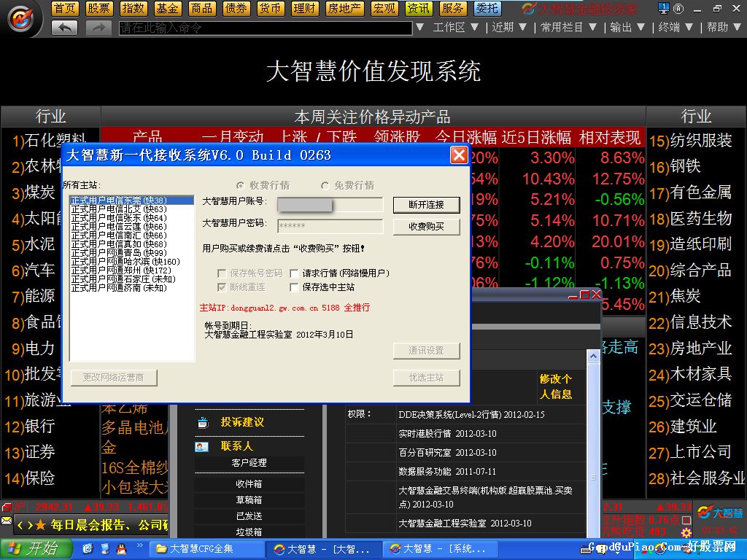The height and width of the screenshot is (560, 747).
Task: Open 客户经理 under 联系人
Action: point(249,462)
